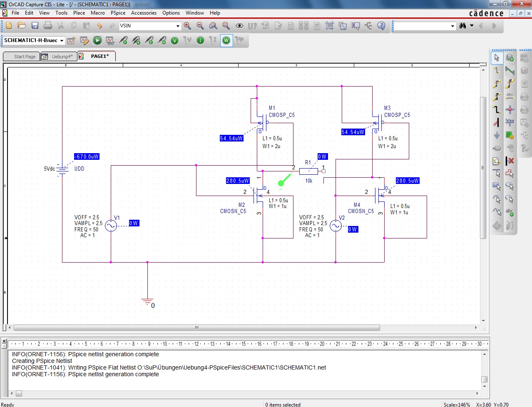Select voltage source V1 symbol
Viewport: 532px width, 407px height.
coord(111,226)
